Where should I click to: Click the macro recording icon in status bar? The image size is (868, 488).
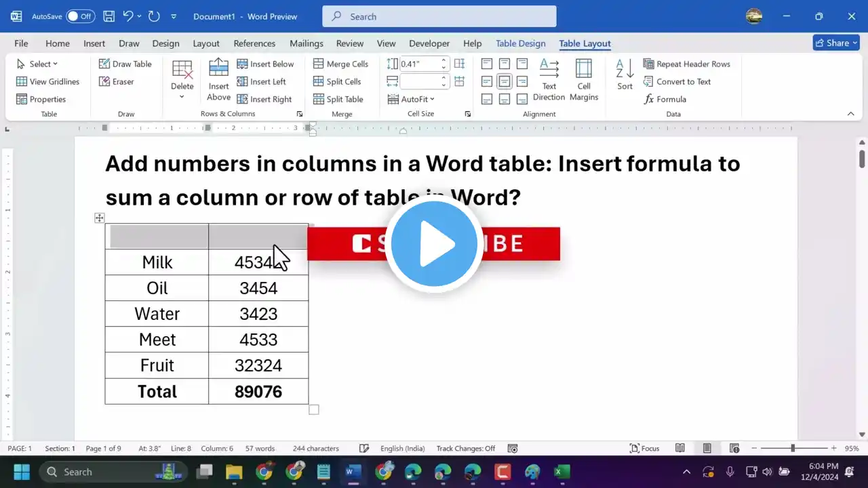[x=513, y=449]
